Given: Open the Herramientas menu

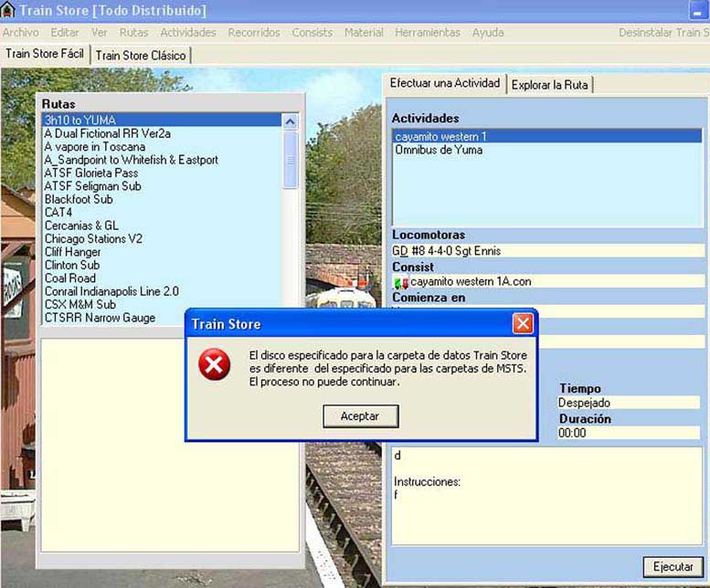Looking at the screenshot, I should click(427, 33).
